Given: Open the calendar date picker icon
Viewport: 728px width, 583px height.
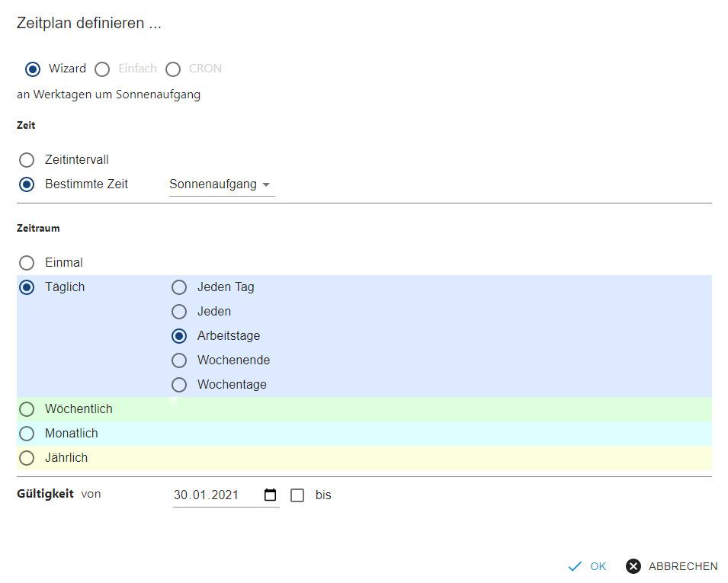Looking at the screenshot, I should (270, 495).
